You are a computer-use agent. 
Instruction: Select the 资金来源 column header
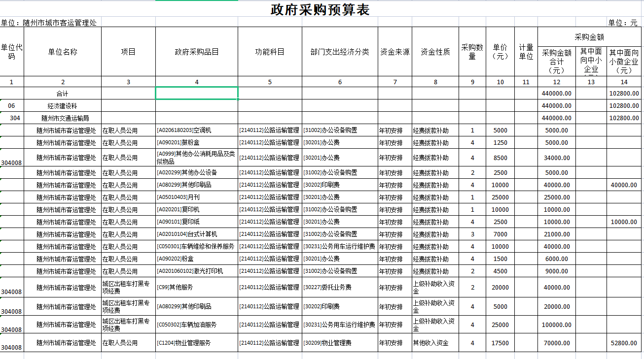pyautogui.click(x=395, y=52)
